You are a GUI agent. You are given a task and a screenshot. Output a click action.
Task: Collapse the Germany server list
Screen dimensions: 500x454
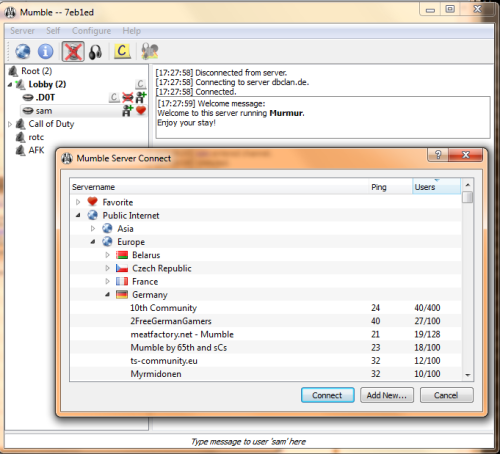pyautogui.click(x=107, y=295)
